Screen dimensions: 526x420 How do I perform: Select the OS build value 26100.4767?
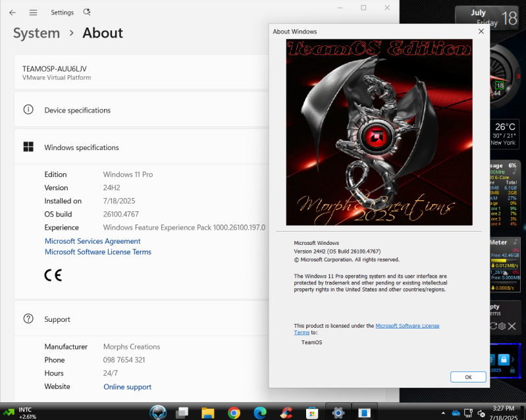pyautogui.click(x=120, y=214)
